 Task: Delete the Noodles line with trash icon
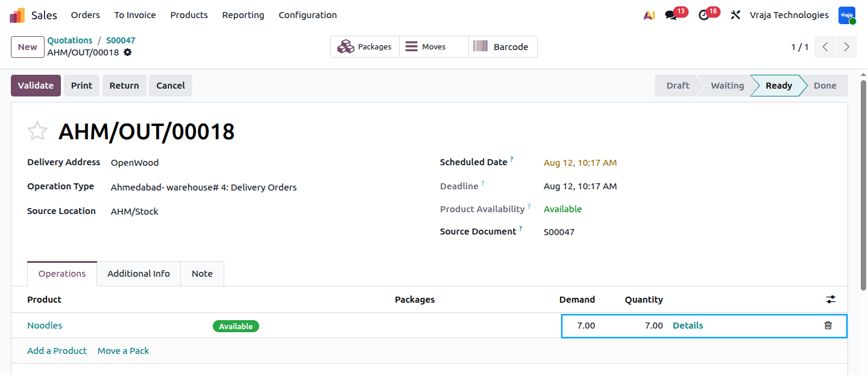828,326
